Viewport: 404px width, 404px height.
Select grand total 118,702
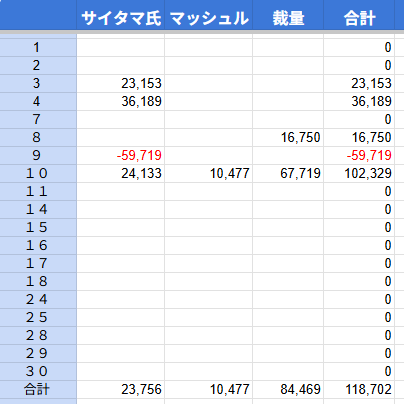pos(359,389)
